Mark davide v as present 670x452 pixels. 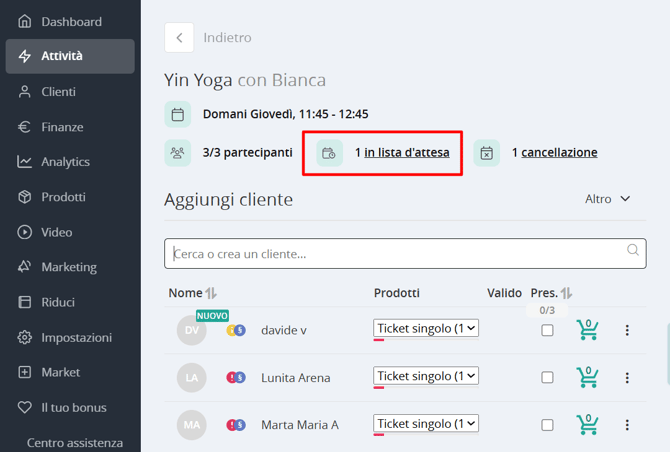(x=547, y=330)
